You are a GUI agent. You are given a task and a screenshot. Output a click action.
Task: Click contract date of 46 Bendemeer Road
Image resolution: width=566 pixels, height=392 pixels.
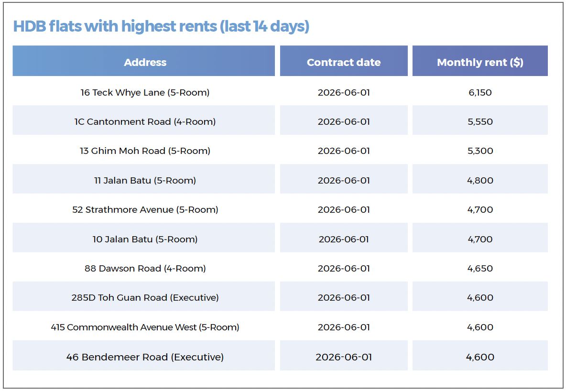[x=344, y=358]
